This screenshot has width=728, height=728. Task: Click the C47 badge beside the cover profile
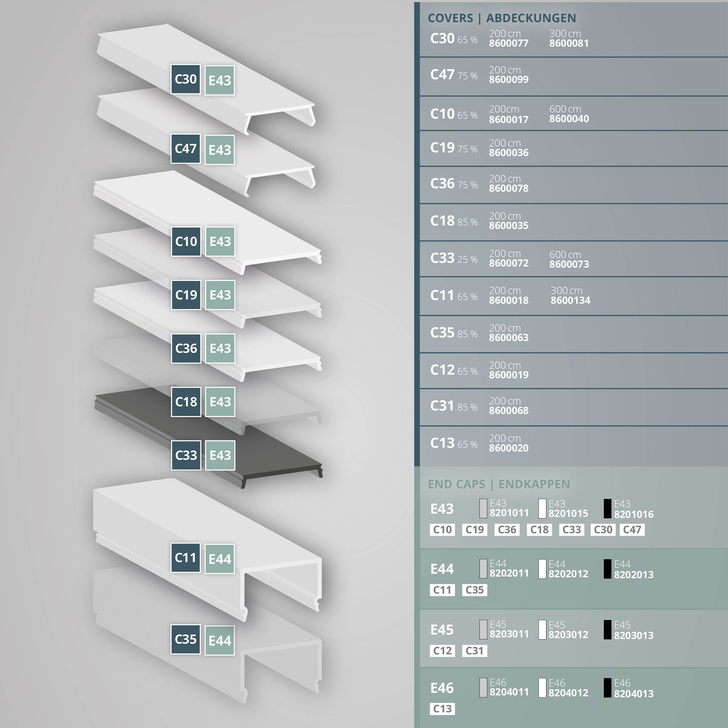click(185, 149)
